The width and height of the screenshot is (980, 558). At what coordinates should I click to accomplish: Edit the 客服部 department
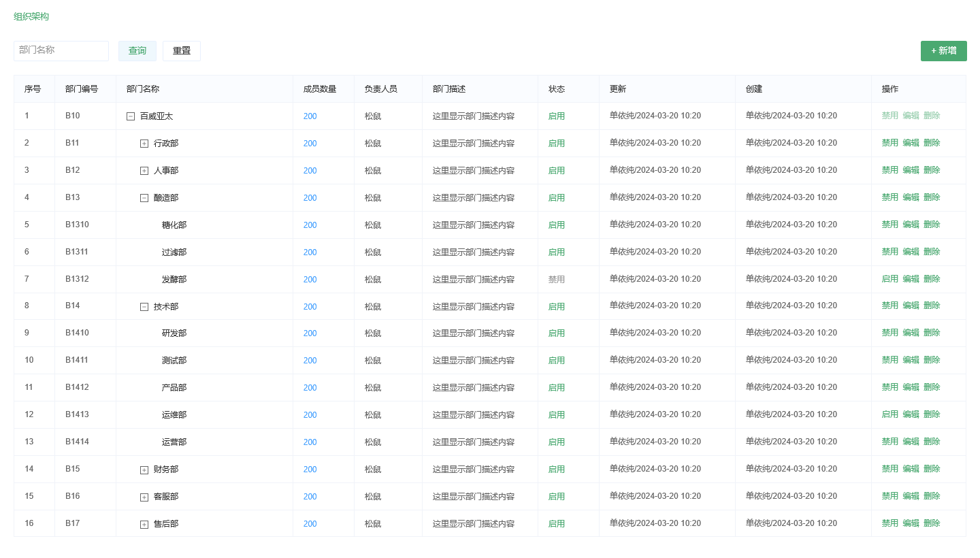(911, 496)
